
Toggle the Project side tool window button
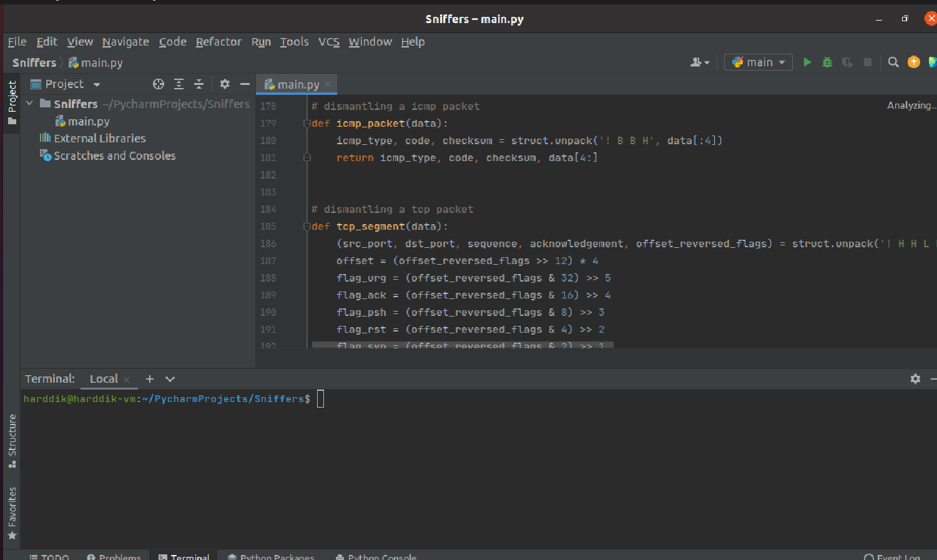[x=12, y=103]
